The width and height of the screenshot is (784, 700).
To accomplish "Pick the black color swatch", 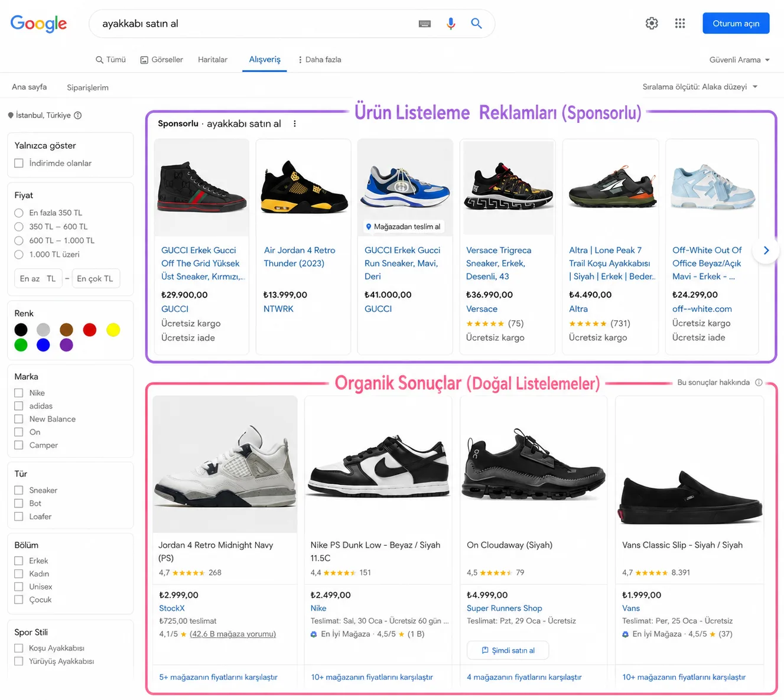I will point(21,330).
